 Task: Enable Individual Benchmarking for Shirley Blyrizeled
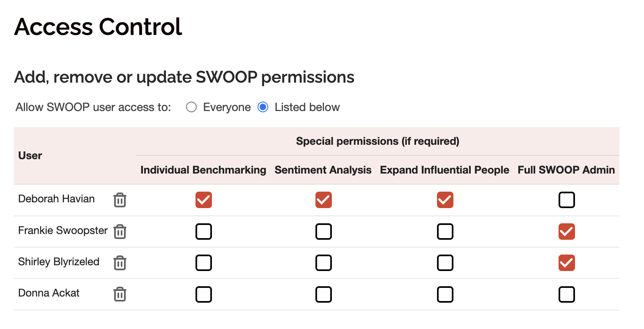point(204,263)
